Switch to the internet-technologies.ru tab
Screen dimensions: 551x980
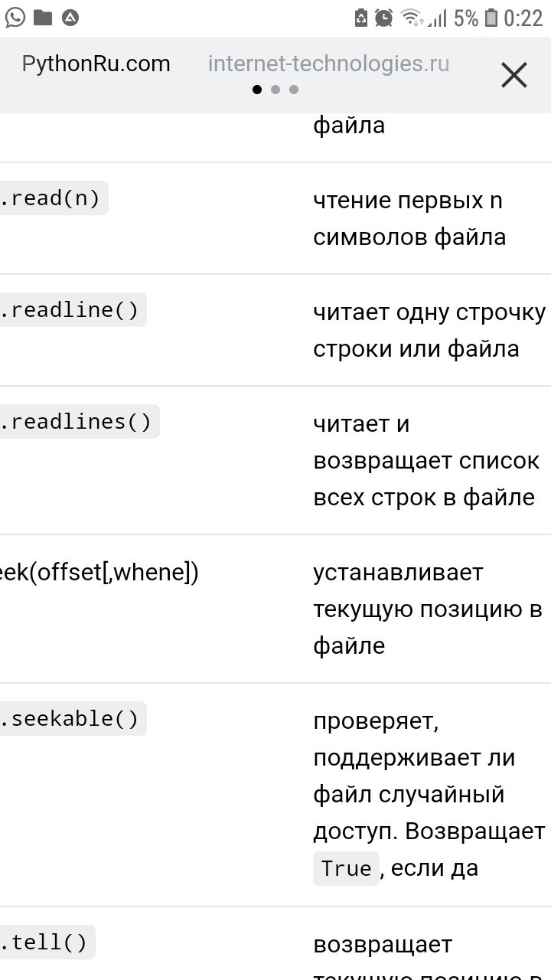point(328,64)
